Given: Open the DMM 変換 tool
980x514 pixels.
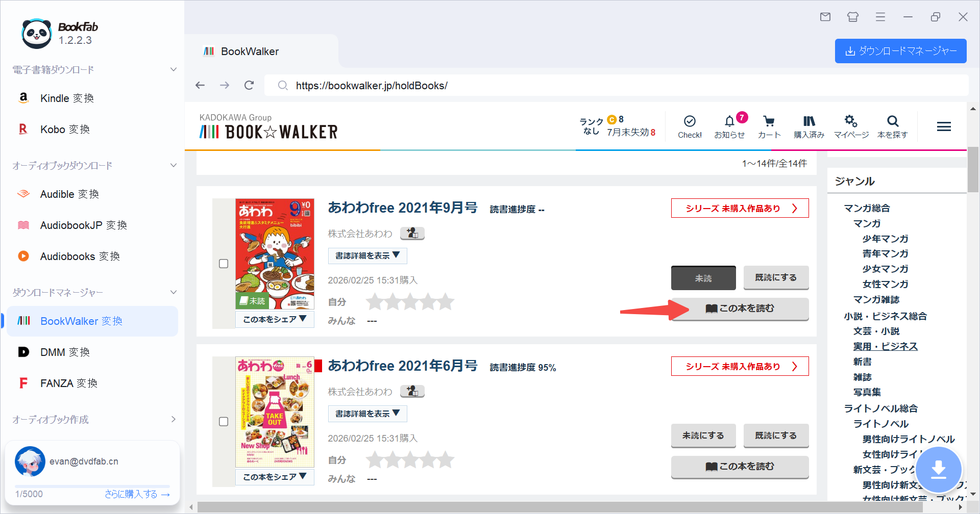Looking at the screenshot, I should tap(63, 352).
